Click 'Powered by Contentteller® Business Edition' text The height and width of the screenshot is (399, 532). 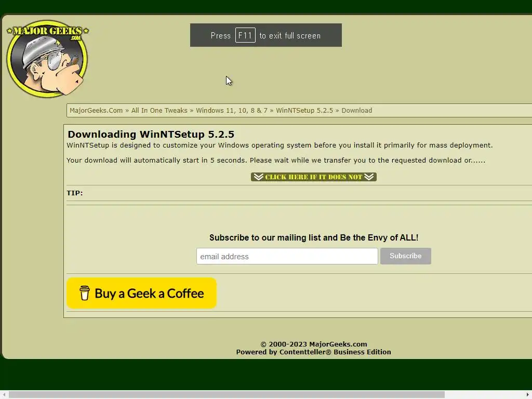pyautogui.click(x=313, y=352)
